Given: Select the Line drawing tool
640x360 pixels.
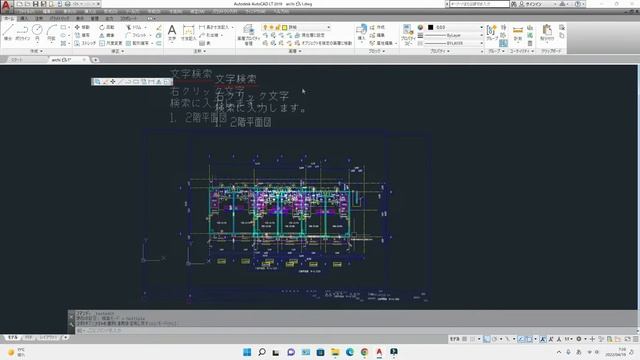Looking at the screenshot, I should [8, 32].
